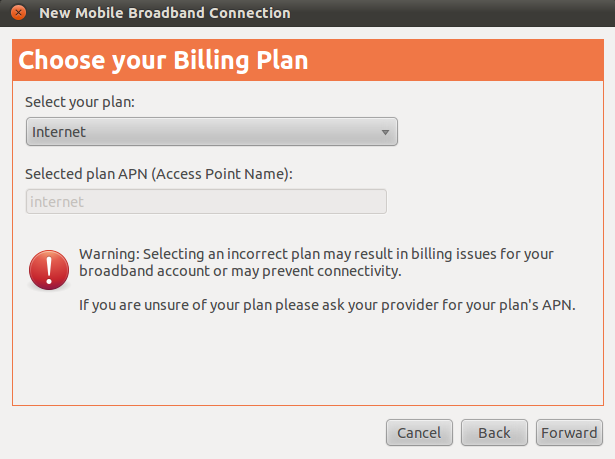This screenshot has width=615, height=459.
Task: Click the Choose your Billing Plan heading
Action: pos(163,61)
